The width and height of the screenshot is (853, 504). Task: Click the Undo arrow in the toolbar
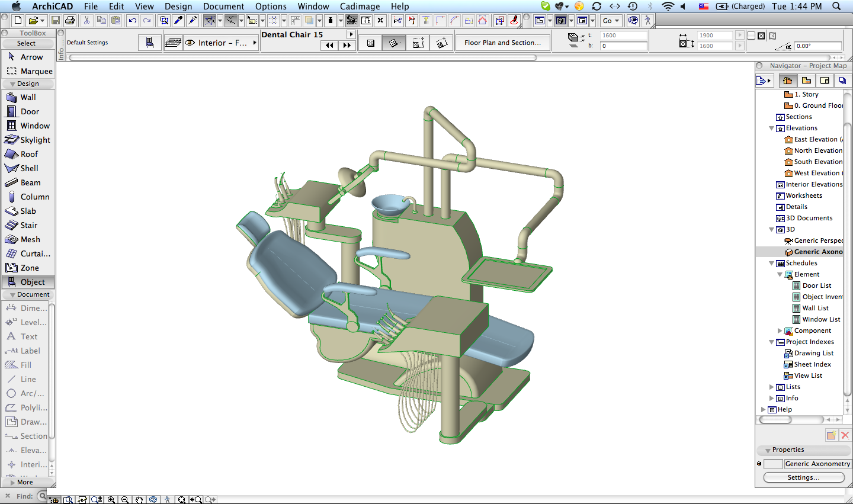(x=132, y=21)
